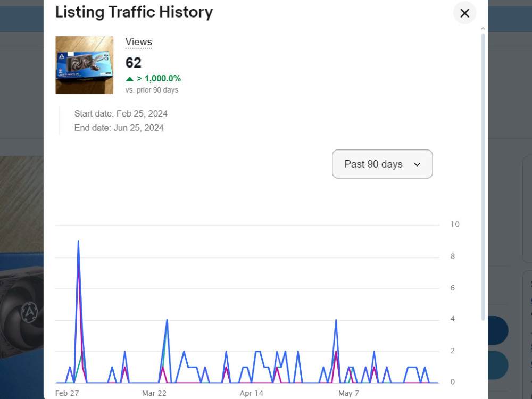Click the y-axis value 0
The image size is (532, 399).
[x=453, y=382]
